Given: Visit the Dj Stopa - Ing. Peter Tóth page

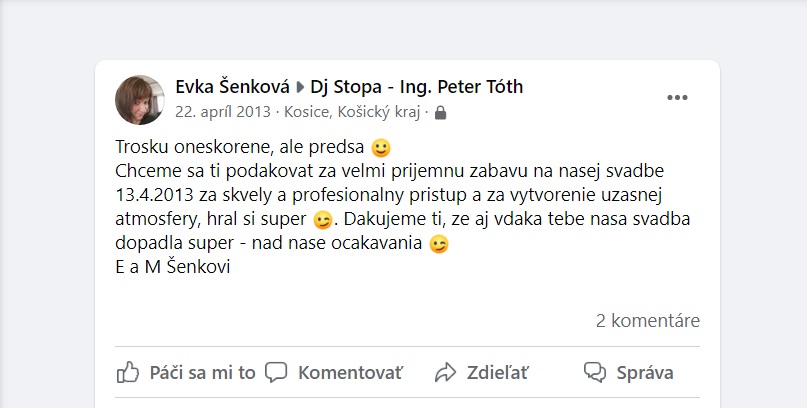Looking at the screenshot, I should pos(417,87).
